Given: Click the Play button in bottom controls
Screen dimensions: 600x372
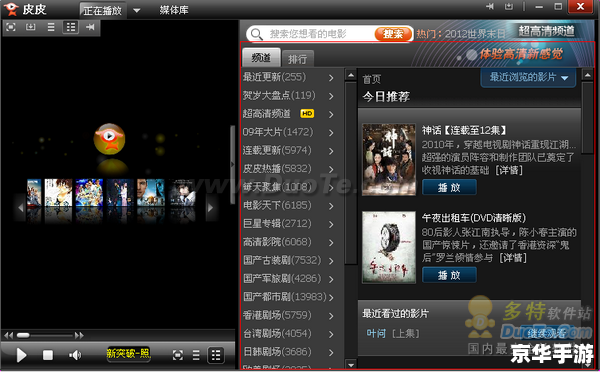Looking at the screenshot, I should (x=21, y=355).
